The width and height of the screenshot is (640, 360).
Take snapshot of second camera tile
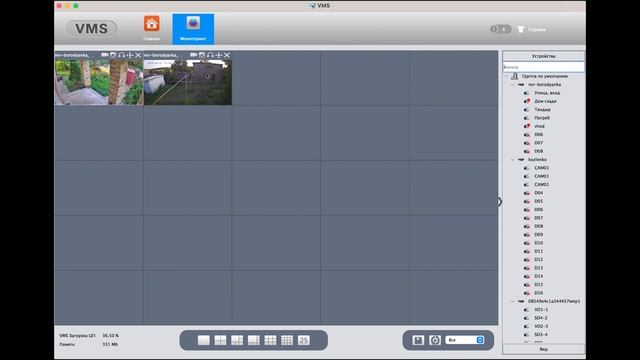tap(202, 55)
